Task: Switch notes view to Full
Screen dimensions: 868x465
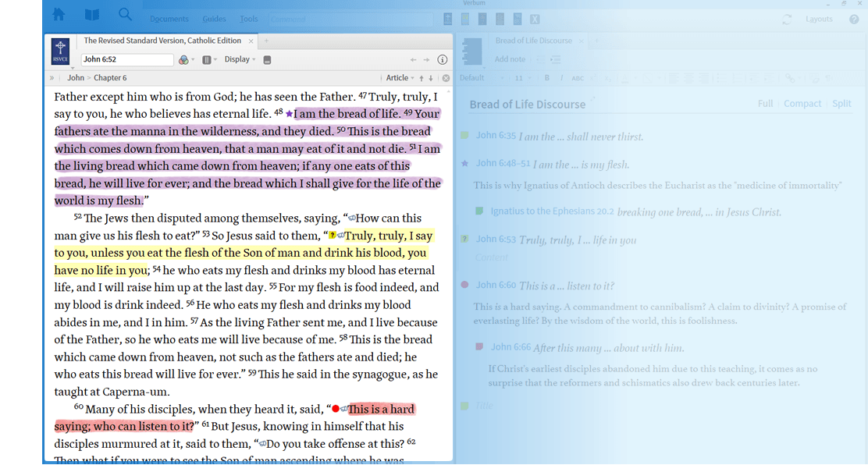Action: [x=765, y=104]
